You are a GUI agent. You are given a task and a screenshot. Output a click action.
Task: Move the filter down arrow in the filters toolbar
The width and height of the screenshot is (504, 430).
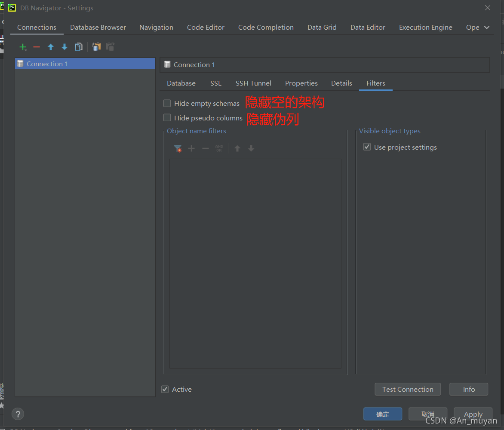point(252,148)
